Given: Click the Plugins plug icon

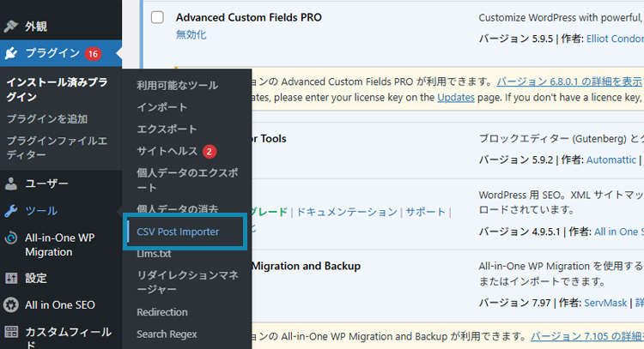Looking at the screenshot, I should pos(11,53).
